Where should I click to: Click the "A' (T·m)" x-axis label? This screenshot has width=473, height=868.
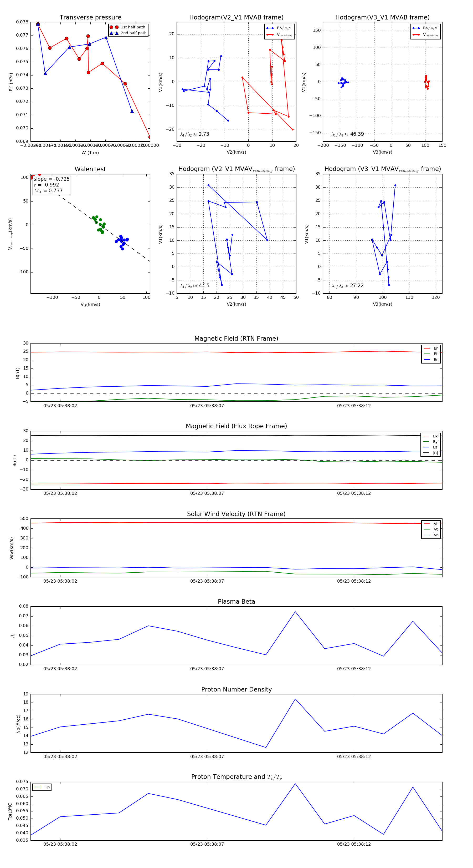point(90,153)
